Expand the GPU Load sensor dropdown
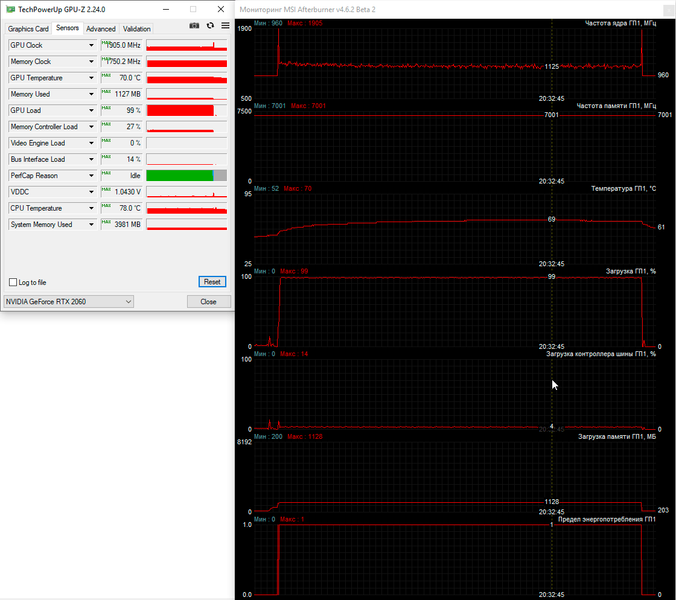 pos(91,110)
